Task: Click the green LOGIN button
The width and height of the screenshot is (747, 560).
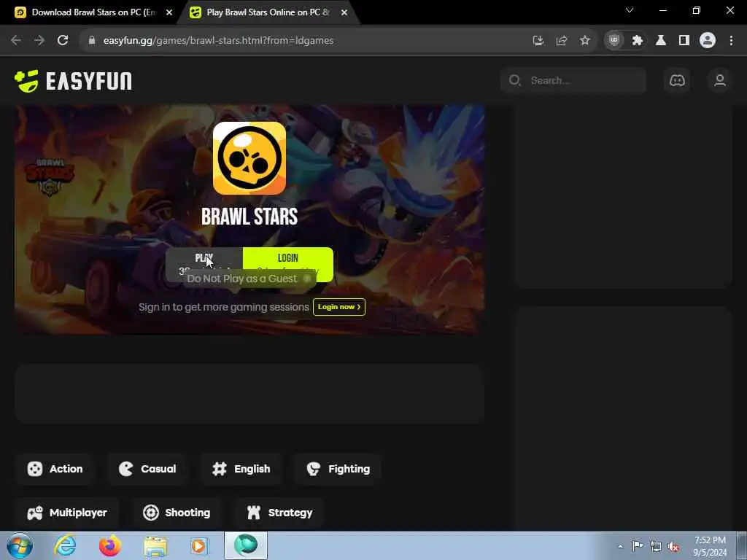Action: pos(287,264)
